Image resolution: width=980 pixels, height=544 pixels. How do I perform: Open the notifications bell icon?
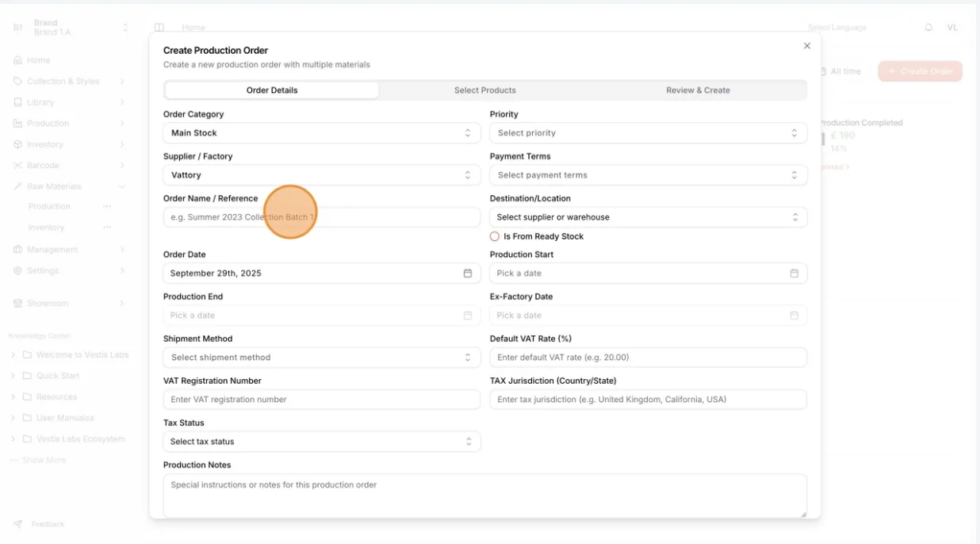click(928, 28)
